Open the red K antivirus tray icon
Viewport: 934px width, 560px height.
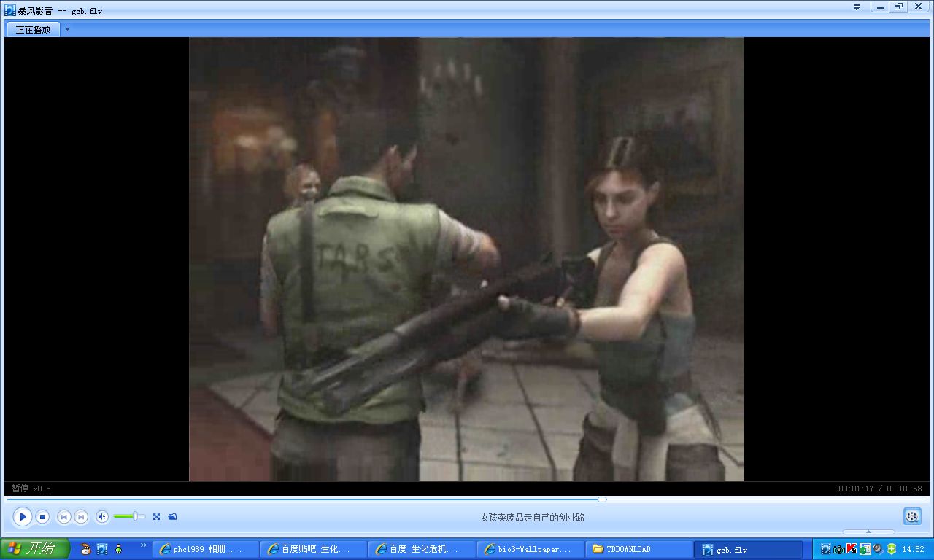click(x=852, y=549)
